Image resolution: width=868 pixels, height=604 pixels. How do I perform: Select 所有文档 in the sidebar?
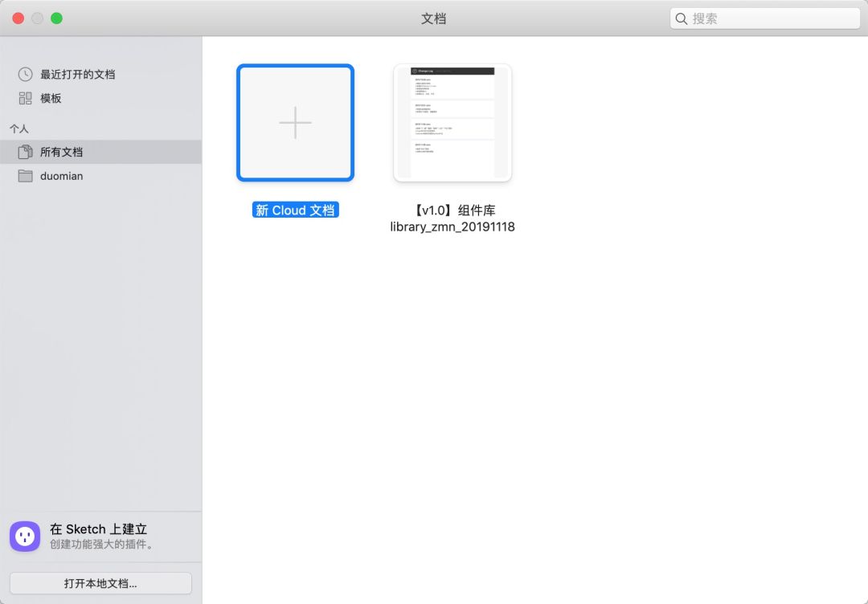coord(100,152)
